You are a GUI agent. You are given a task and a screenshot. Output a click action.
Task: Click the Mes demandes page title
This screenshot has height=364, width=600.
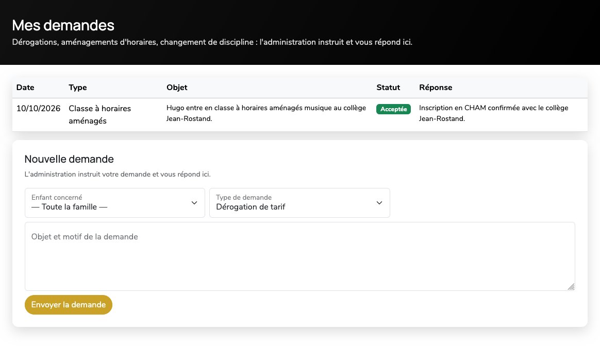[x=63, y=25]
